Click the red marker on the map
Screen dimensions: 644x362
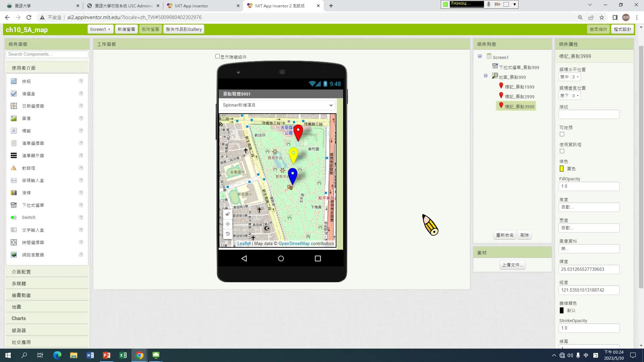click(x=298, y=133)
